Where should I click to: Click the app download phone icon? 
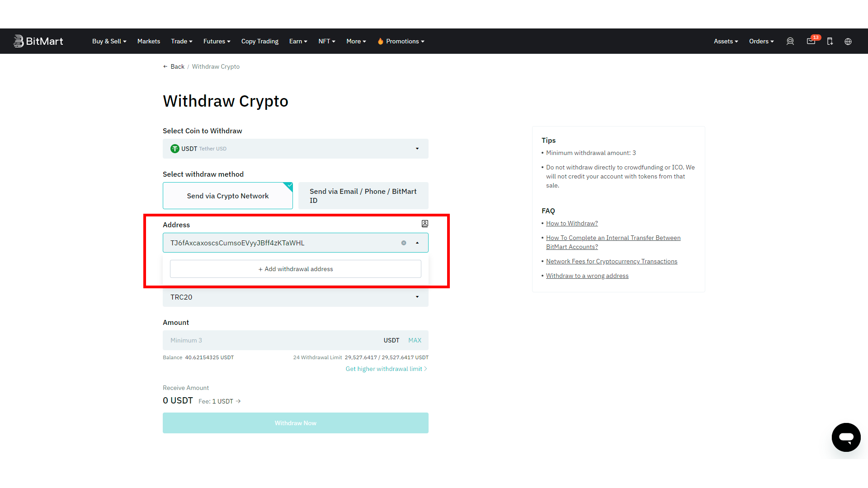[830, 41]
